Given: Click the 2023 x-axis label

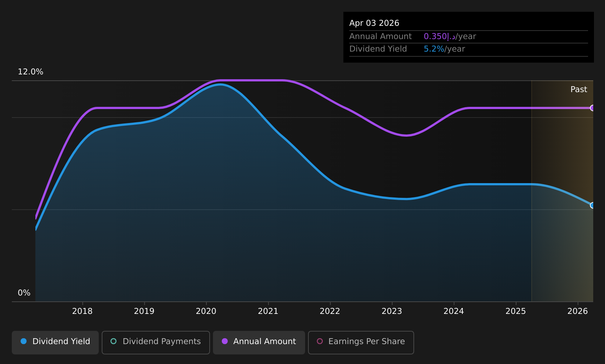Looking at the screenshot, I should tap(392, 311).
